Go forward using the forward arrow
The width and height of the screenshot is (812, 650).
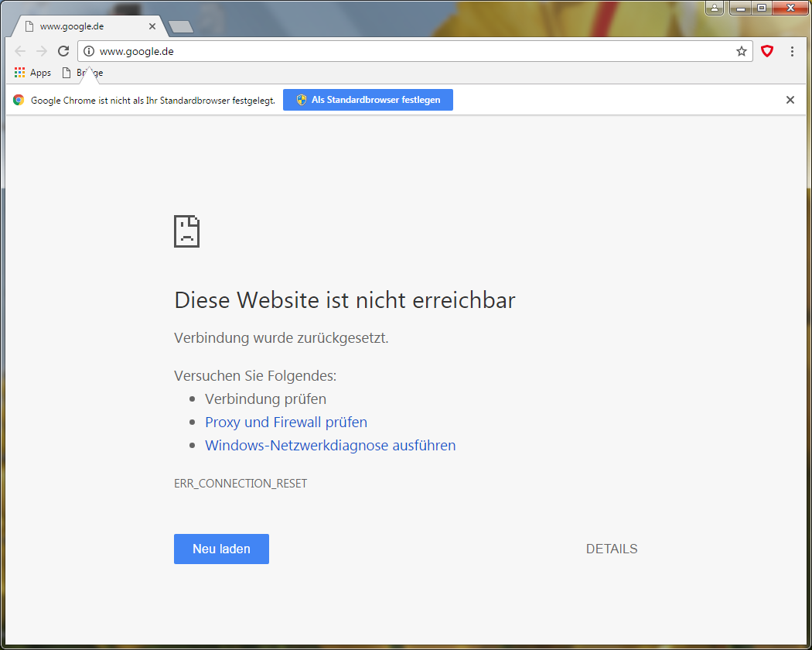[42, 51]
